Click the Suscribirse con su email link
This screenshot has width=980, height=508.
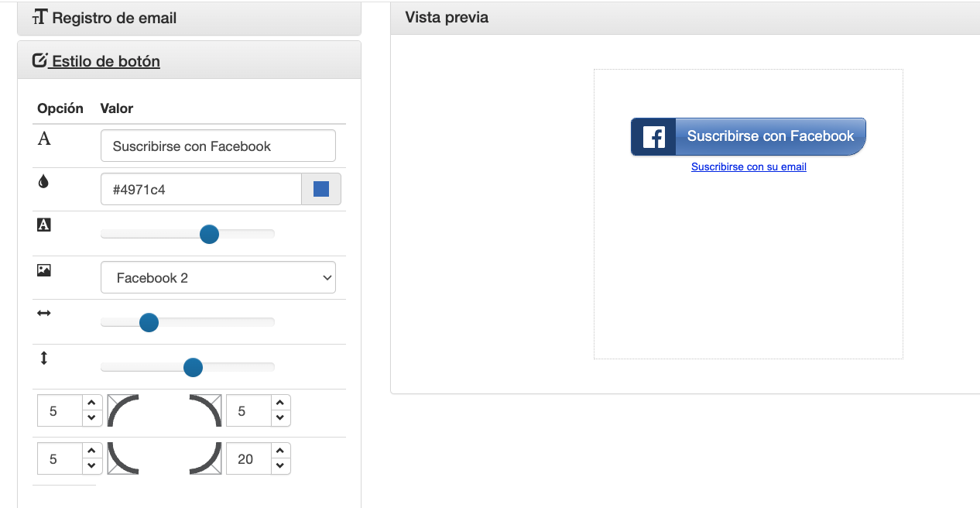[749, 166]
